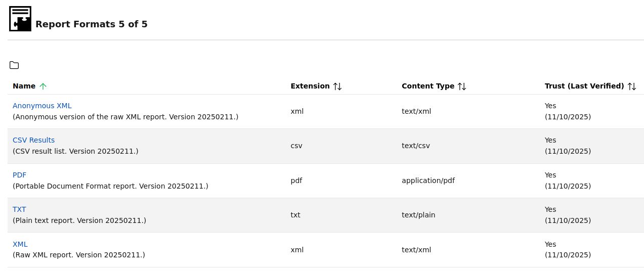This screenshot has width=644, height=271.
Task: Click the Anonymous XML row description text
Action: 125,117
